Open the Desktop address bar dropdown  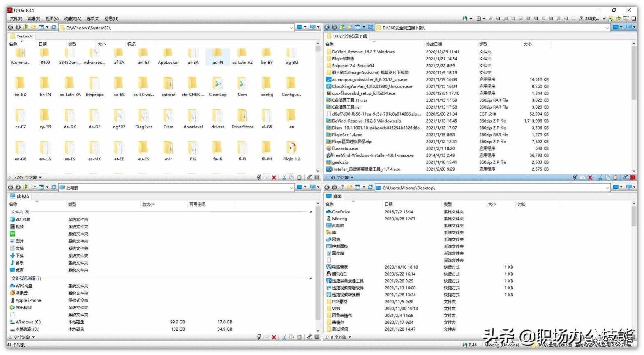coord(607,188)
